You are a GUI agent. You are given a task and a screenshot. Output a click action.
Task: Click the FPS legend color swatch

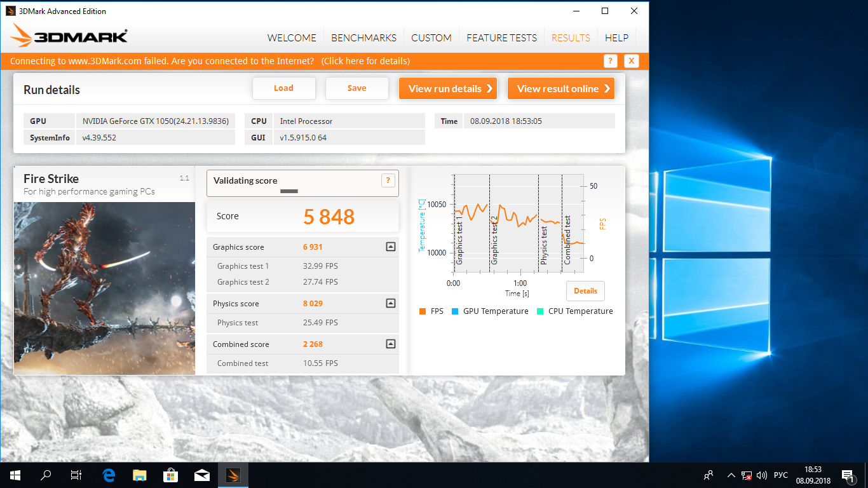click(423, 311)
